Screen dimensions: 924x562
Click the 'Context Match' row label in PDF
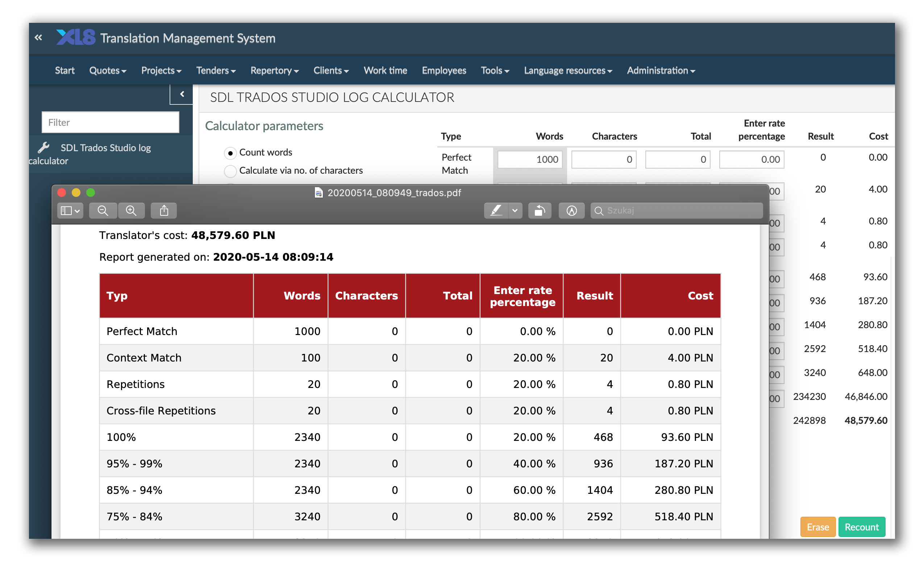pyautogui.click(x=144, y=358)
